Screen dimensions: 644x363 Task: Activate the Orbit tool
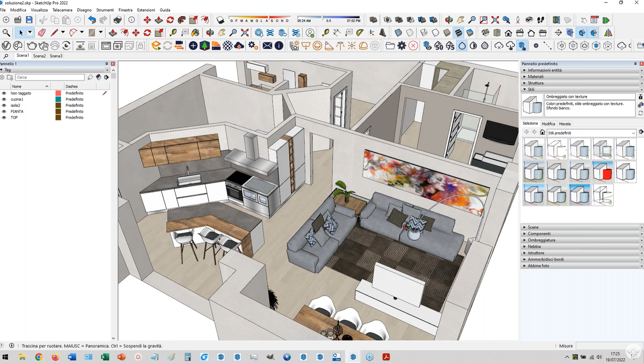point(210,33)
